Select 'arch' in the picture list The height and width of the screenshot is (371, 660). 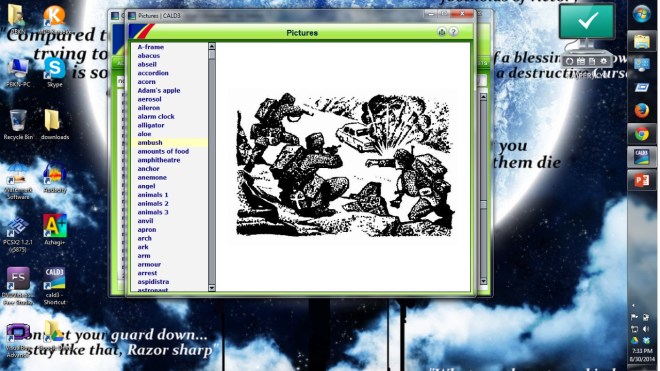click(x=144, y=238)
